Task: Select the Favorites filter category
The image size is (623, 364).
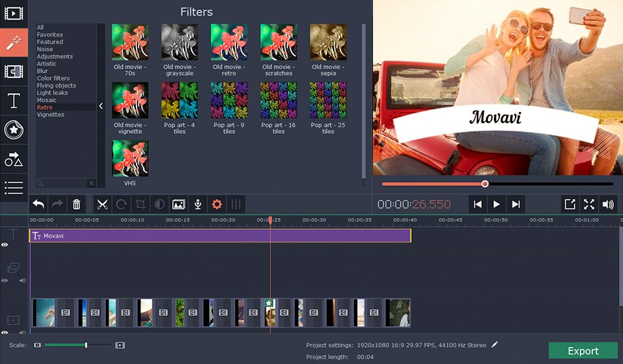Action: pyautogui.click(x=50, y=35)
